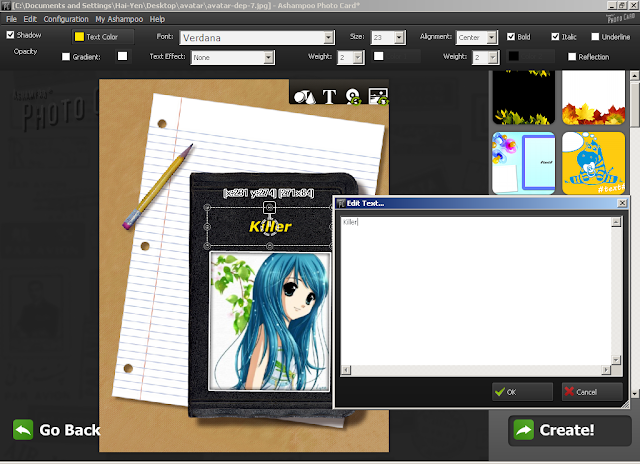Click the Edit Text scroll left arrow
This screenshot has width=640, height=464.
click(346, 370)
